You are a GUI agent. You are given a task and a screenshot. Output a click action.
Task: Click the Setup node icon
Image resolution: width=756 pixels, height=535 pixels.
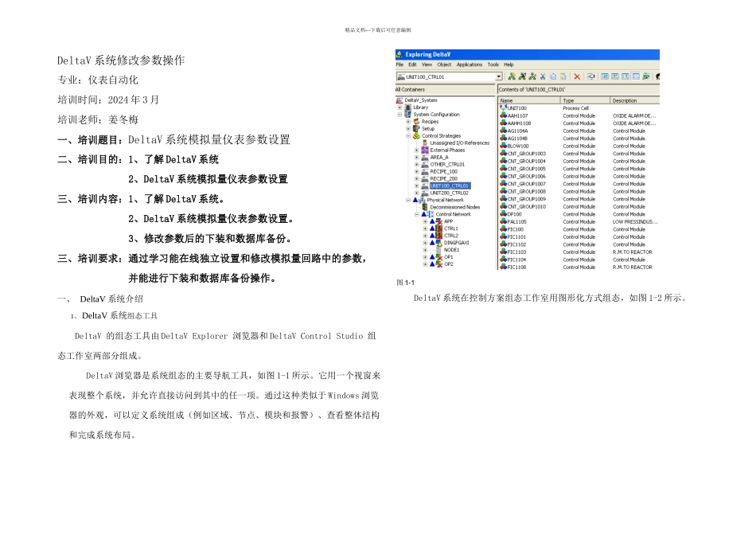416,129
